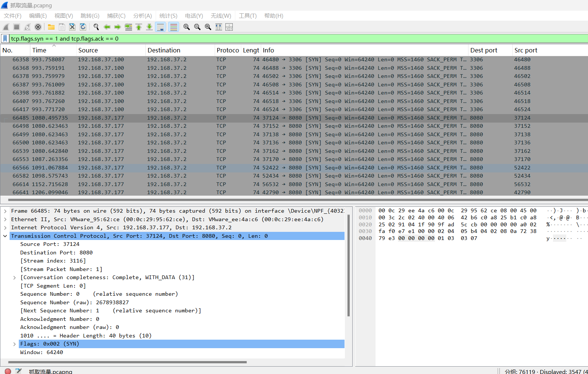The height and width of the screenshot is (374, 588).
Task: Click the reset layout icon in toolbar
Action: pos(229,27)
